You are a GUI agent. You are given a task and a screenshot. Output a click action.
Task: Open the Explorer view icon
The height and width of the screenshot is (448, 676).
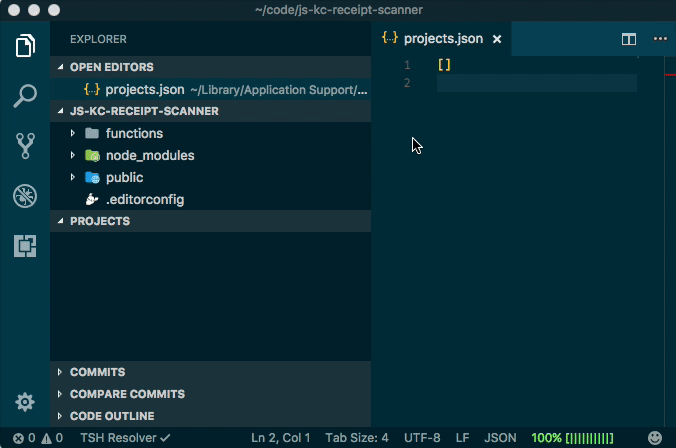click(25, 45)
